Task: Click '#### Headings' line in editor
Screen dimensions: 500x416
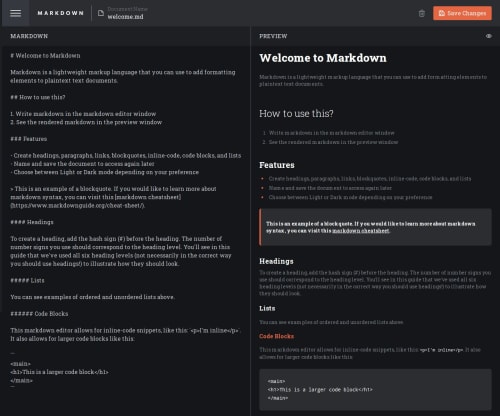Action: pos(32,222)
